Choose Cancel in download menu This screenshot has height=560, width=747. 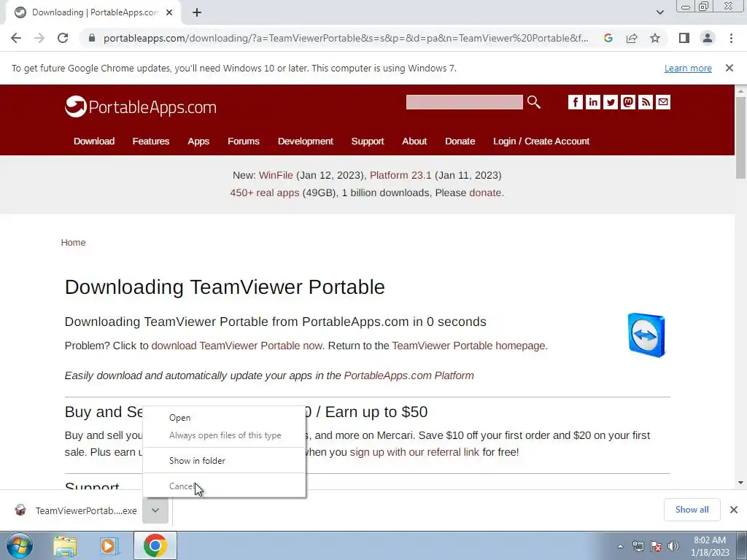(x=224, y=486)
